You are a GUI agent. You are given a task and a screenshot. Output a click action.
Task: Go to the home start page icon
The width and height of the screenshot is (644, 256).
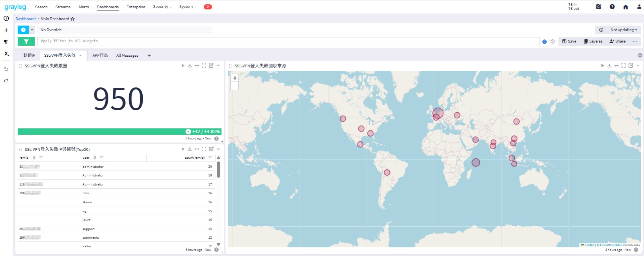pos(625,7)
